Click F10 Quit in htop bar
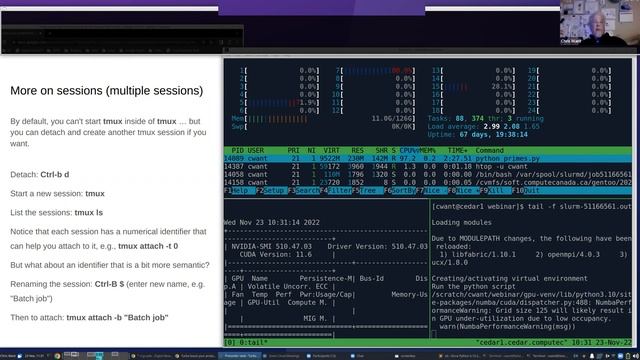Viewport: 640px width, 360px height. pos(526,191)
